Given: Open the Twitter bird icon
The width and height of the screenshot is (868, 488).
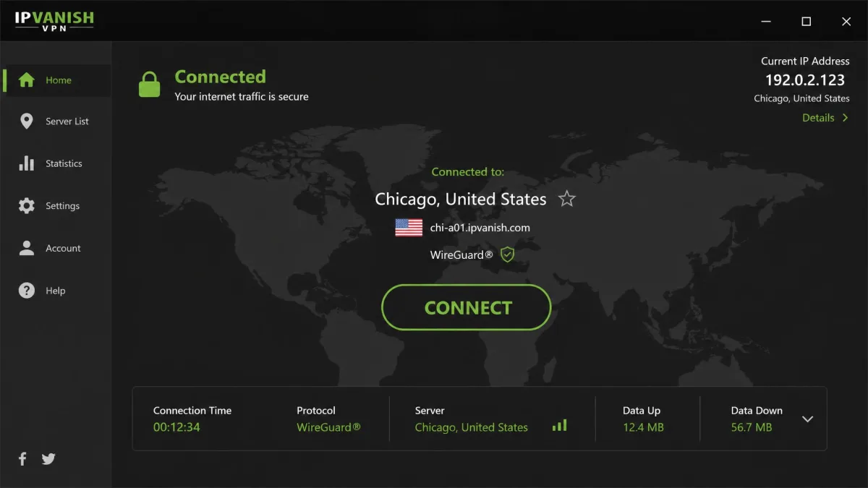Looking at the screenshot, I should (x=48, y=458).
